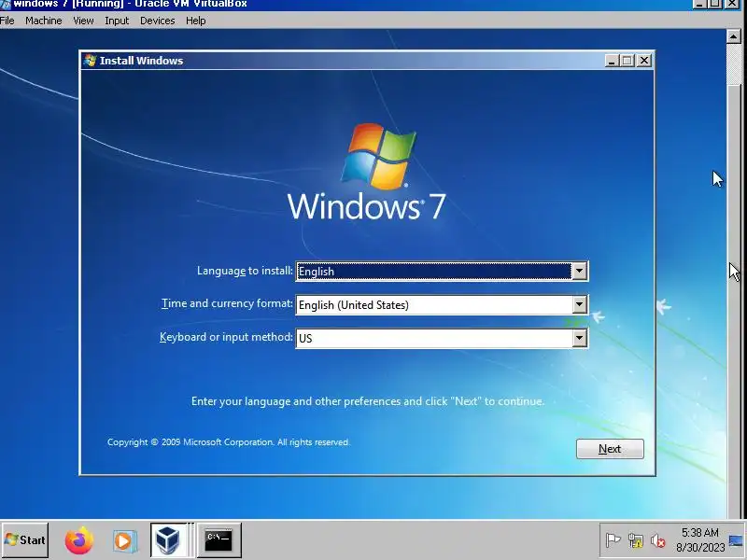Expand the Time and currency format dropdown arrow
The height and width of the screenshot is (560, 747).
point(579,305)
